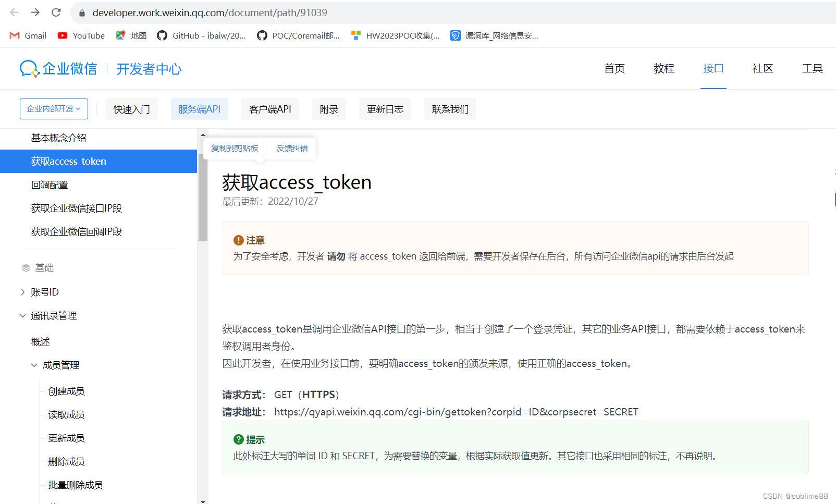The image size is (836, 504).
Task: Select 批量删除成员 in the sidebar
Action: [76, 485]
